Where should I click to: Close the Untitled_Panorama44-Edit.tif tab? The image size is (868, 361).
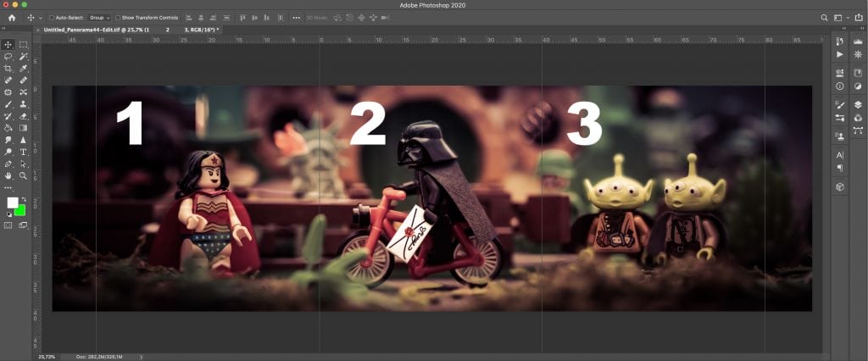click(37, 30)
